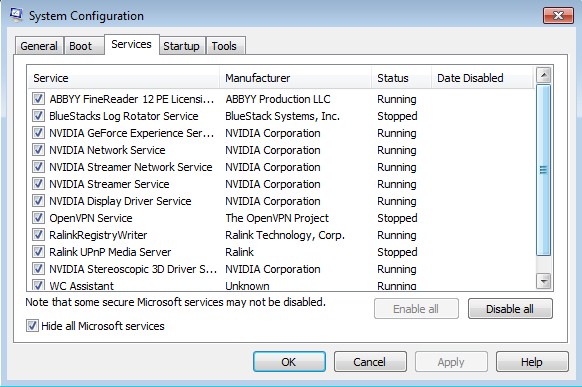The width and height of the screenshot is (582, 387).
Task: Select the NVIDIA Network Service row name
Action: pyautogui.click(x=107, y=150)
